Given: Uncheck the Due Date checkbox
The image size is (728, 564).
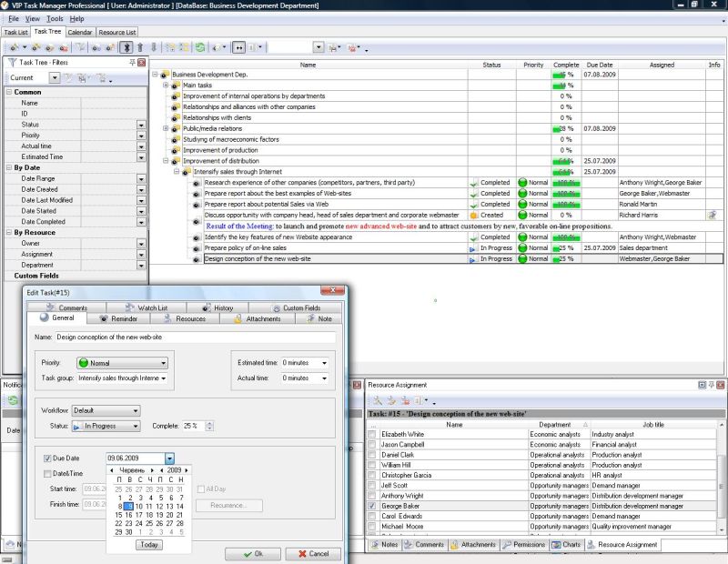Looking at the screenshot, I should [x=47, y=458].
